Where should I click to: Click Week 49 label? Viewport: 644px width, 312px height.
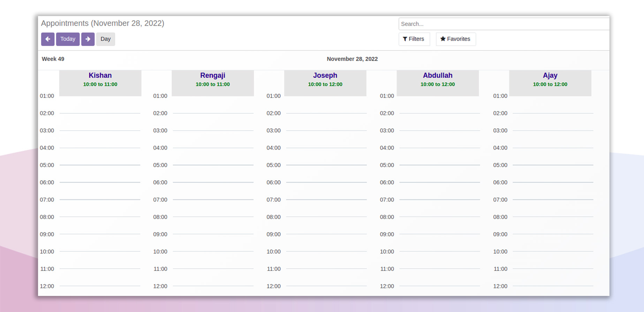[53, 59]
